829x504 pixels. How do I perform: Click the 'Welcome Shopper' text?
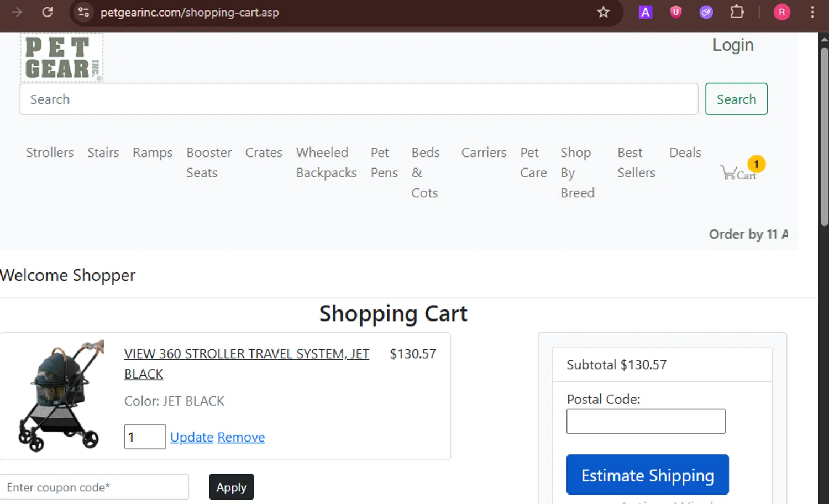tap(67, 275)
